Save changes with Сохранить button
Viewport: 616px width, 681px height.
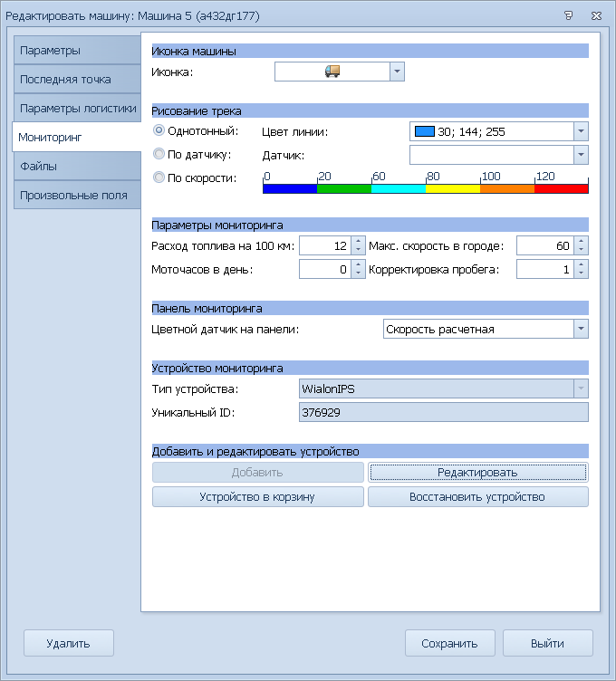coord(450,643)
